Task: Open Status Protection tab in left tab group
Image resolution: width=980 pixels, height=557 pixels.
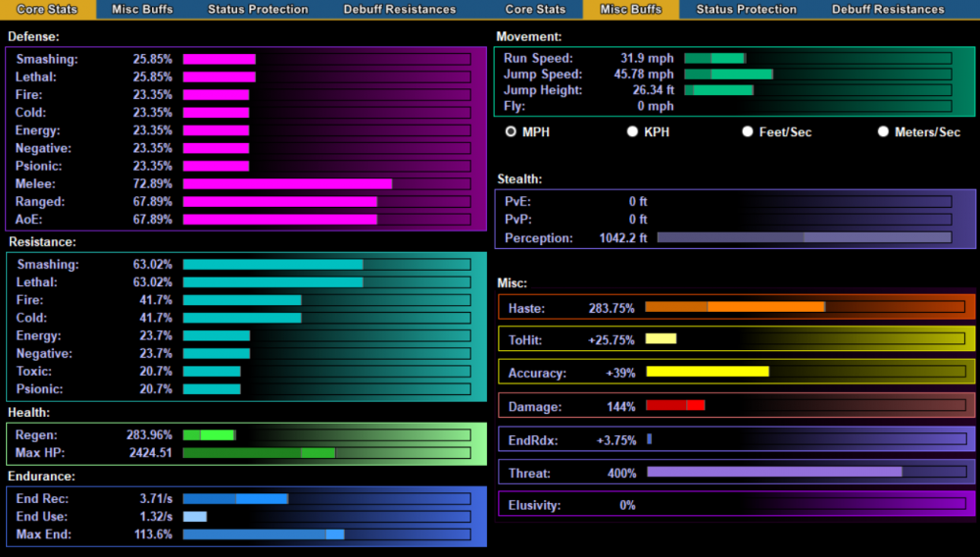Action: click(x=258, y=9)
